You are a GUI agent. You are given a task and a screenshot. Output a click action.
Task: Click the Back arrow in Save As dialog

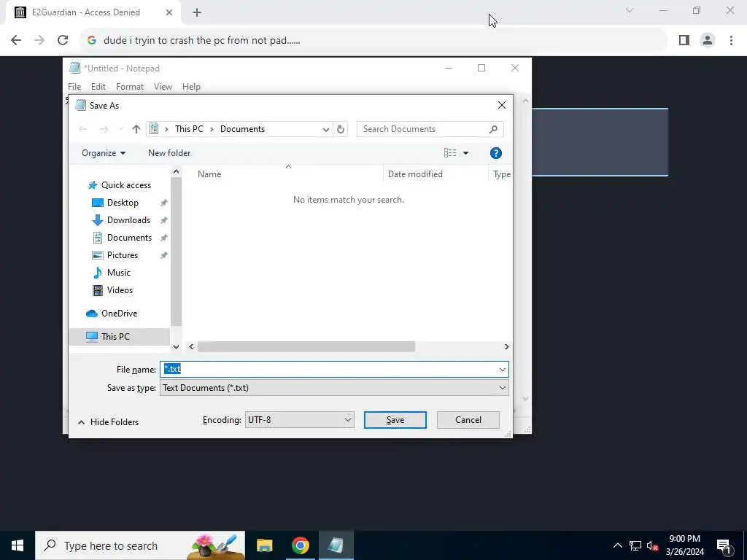click(82, 129)
